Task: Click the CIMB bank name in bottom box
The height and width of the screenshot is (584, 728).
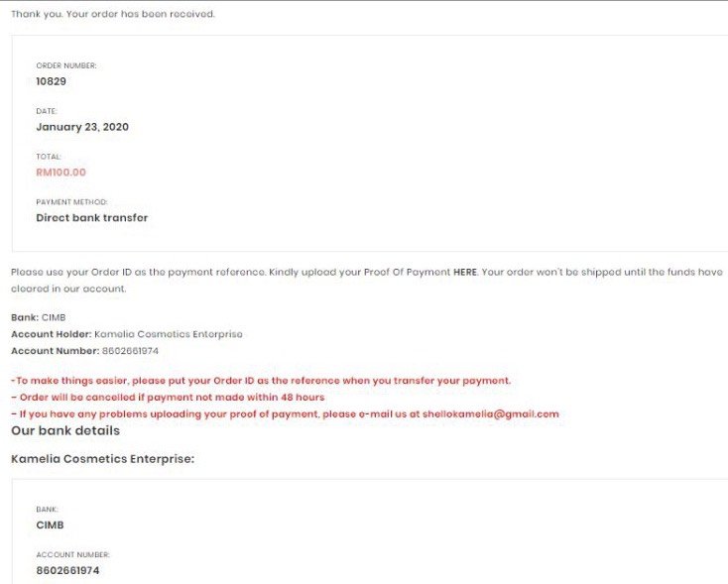Action: click(x=51, y=526)
